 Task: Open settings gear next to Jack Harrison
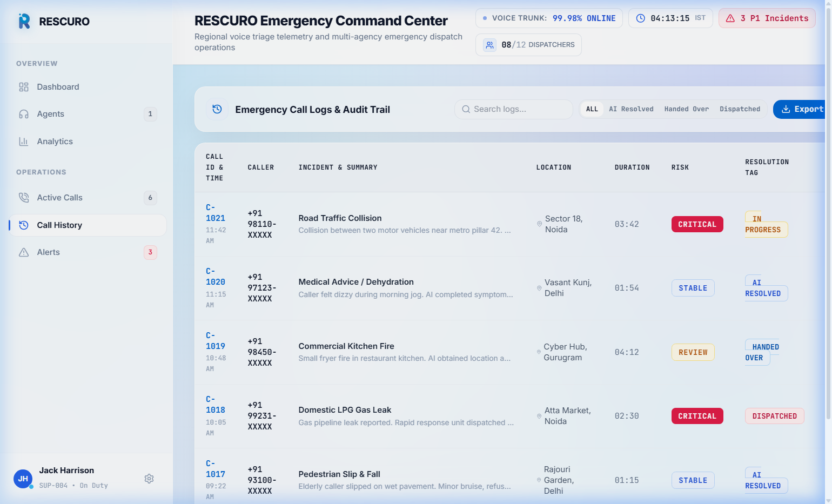tap(149, 479)
